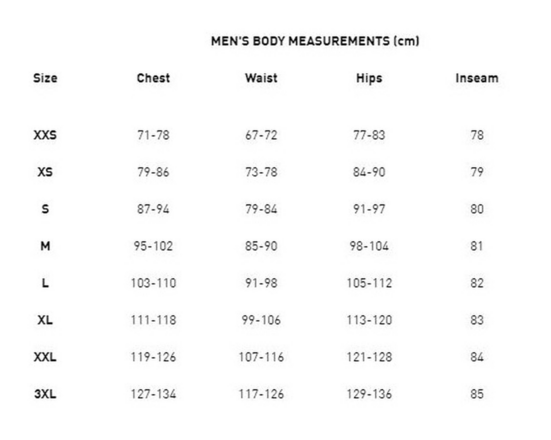Click the Size column header
The width and height of the screenshot is (551, 440).
click(45, 78)
